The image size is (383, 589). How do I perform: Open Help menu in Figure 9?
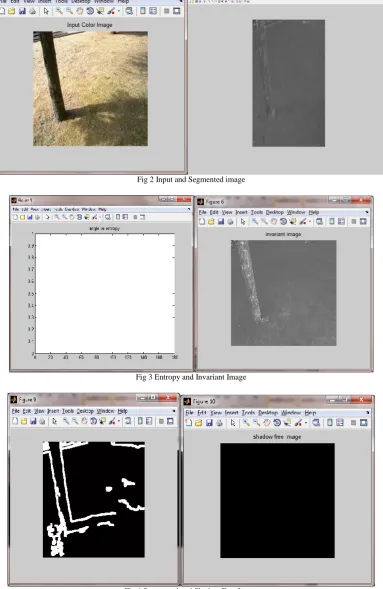pyautogui.click(x=122, y=411)
